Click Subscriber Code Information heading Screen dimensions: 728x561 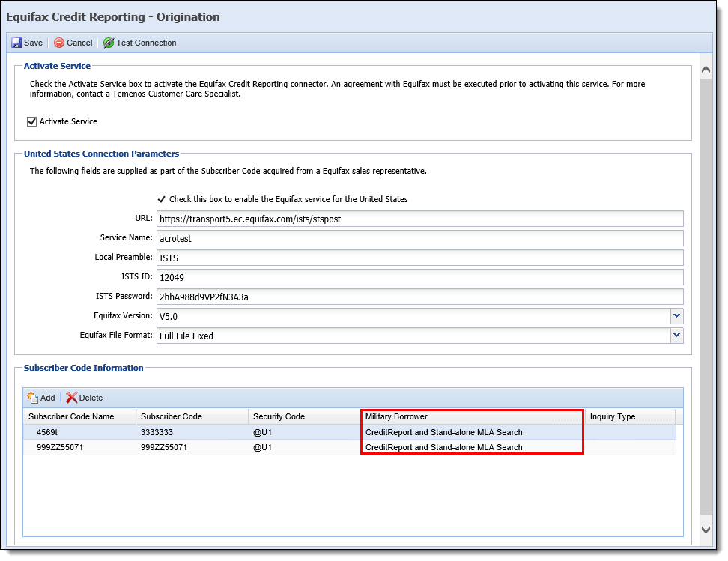coord(84,368)
